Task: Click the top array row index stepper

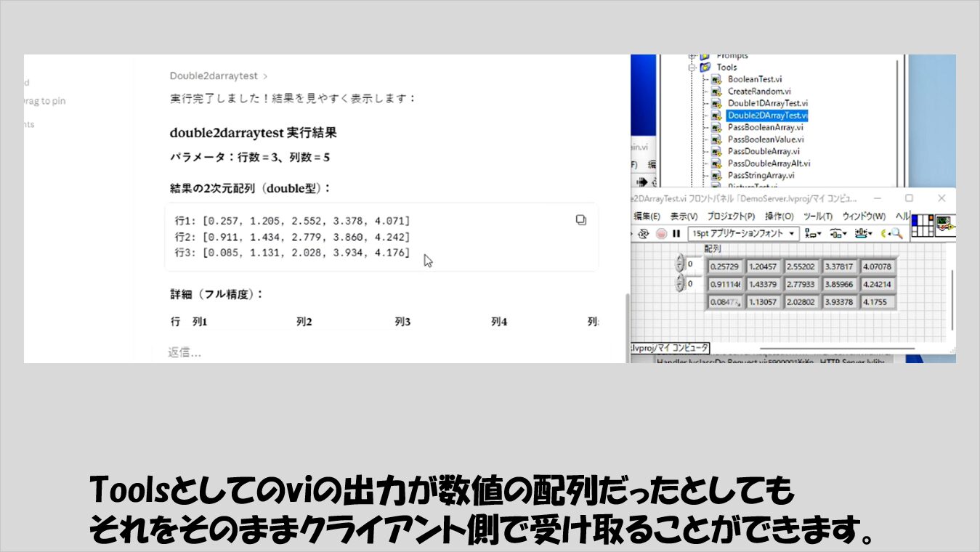Action: click(x=680, y=264)
